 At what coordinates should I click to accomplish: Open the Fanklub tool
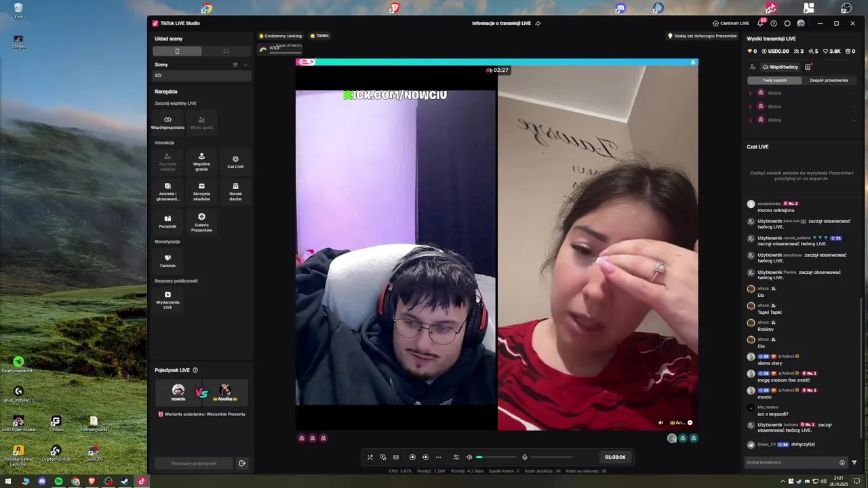[x=167, y=261]
